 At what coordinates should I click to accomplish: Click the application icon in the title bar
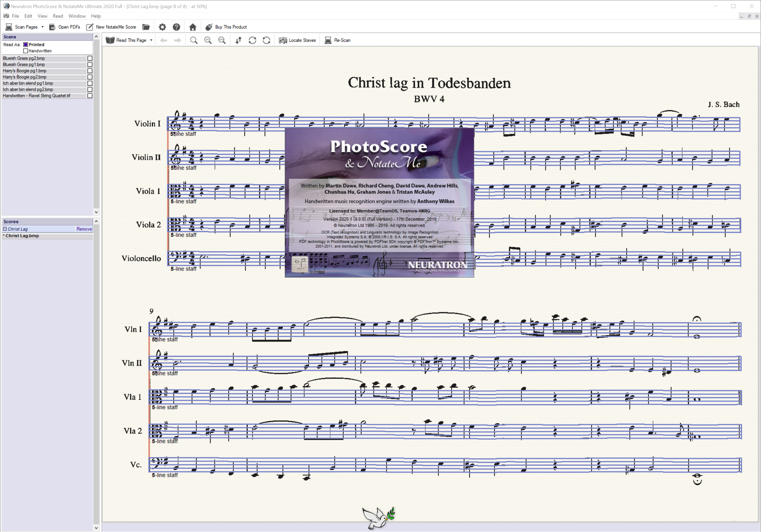pyautogui.click(x=6, y=6)
